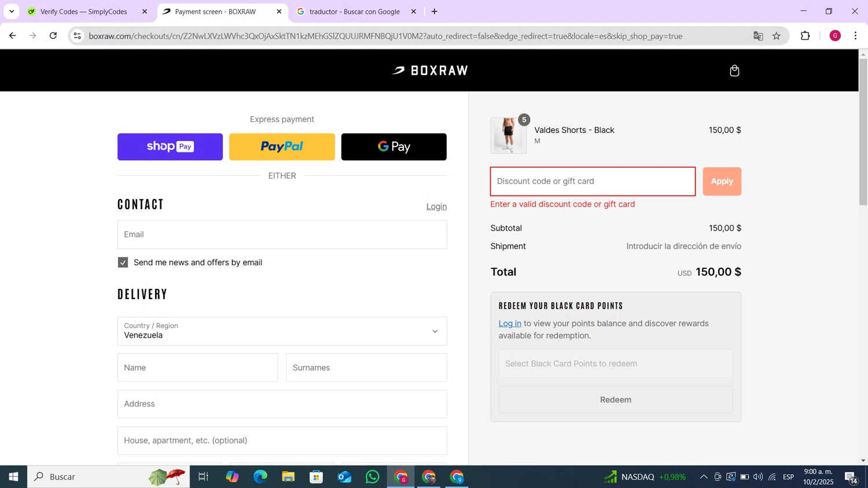Open the tab search dropdown arrow
This screenshot has width=868, height=488.
(x=11, y=12)
